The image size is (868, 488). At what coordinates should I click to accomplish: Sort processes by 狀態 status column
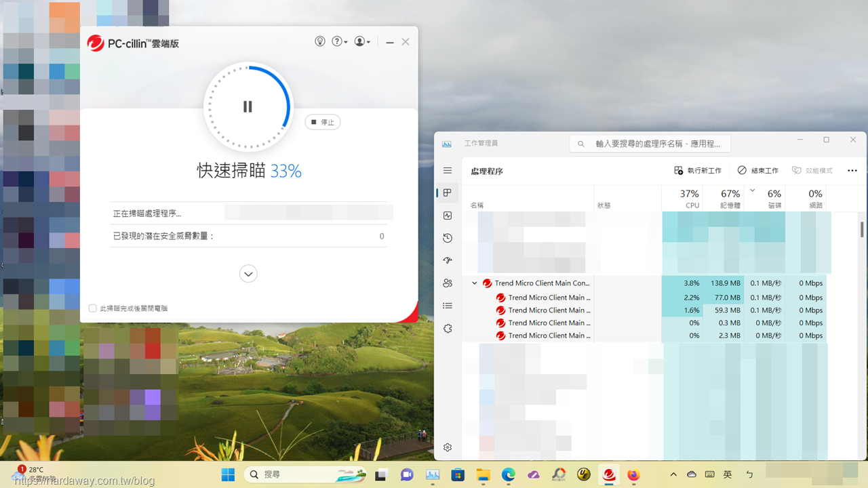[628, 199]
